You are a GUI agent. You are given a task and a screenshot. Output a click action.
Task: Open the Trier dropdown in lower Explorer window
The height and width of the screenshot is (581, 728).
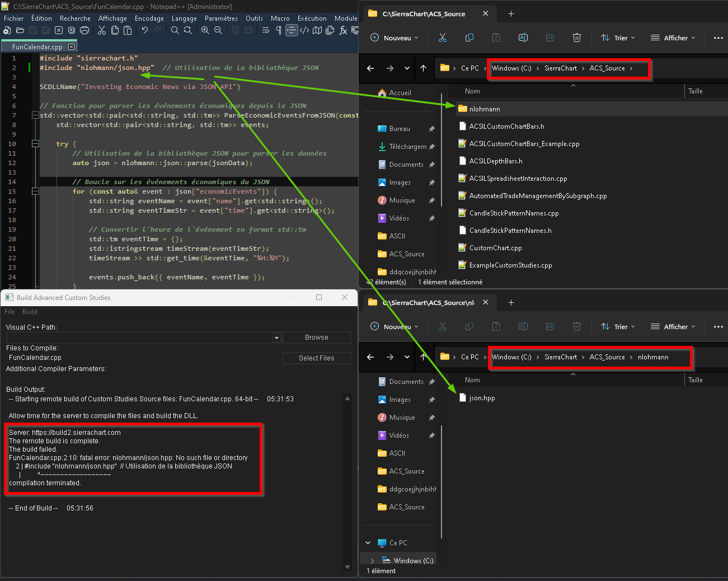[x=618, y=327]
